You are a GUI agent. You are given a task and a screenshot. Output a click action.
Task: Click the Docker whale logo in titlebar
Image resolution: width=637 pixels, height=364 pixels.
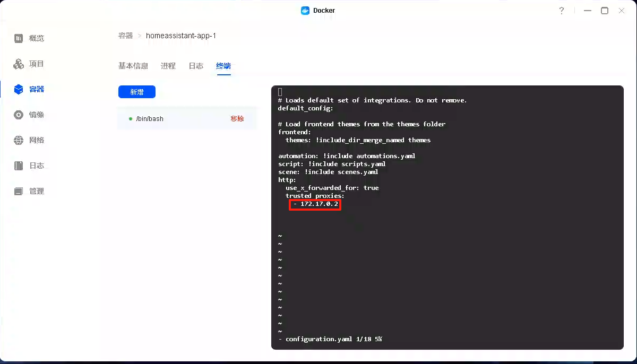[x=305, y=10]
